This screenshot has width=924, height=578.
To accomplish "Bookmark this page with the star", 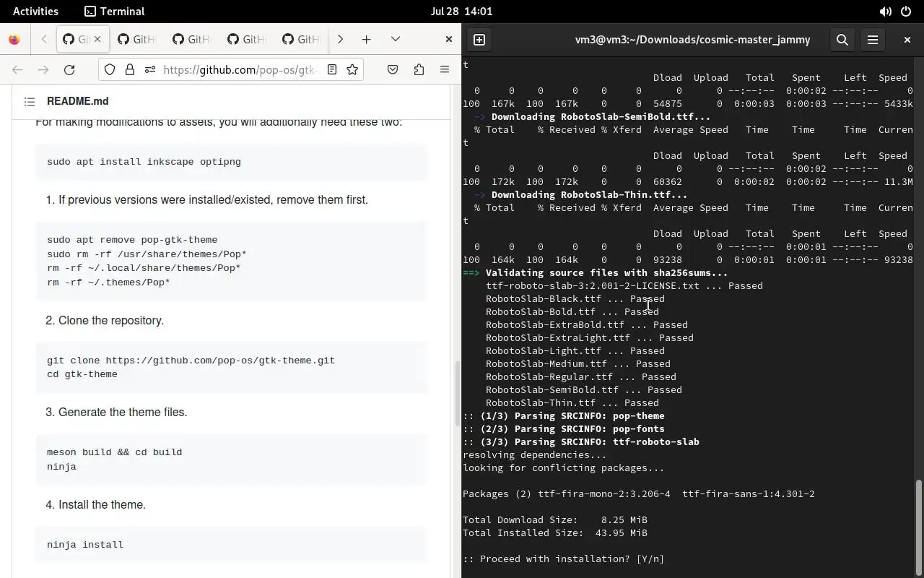I will click(352, 69).
